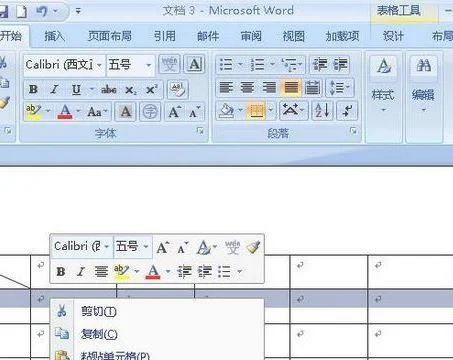This screenshot has height=360, width=453.
Task: Open Calibri font box in mini toolbar
Action: tap(82, 247)
